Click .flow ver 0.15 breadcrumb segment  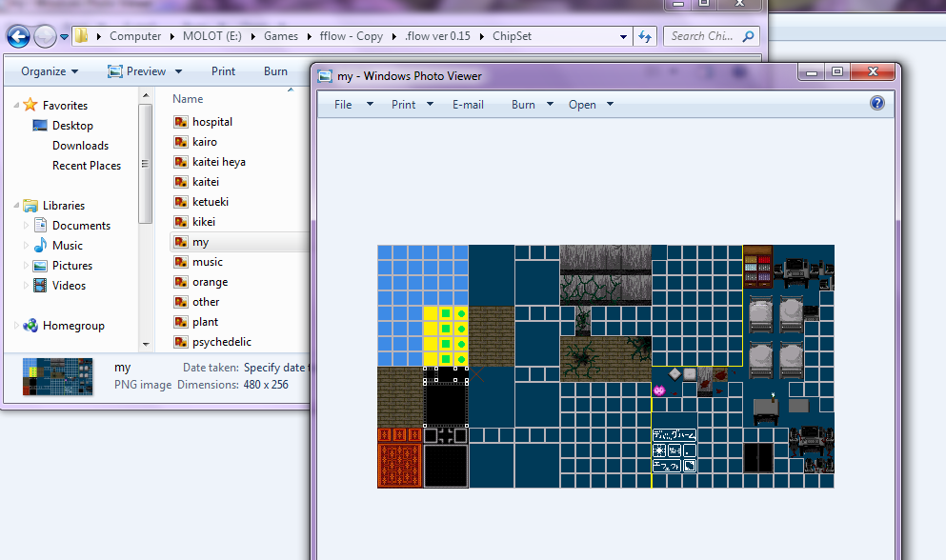(x=437, y=36)
